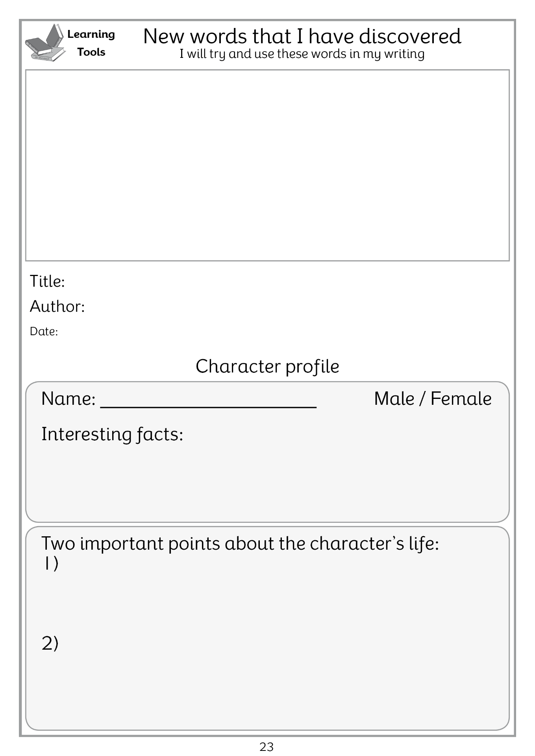The width and height of the screenshot is (535, 756).
Task: Choose the Male option
Action: click(x=394, y=398)
